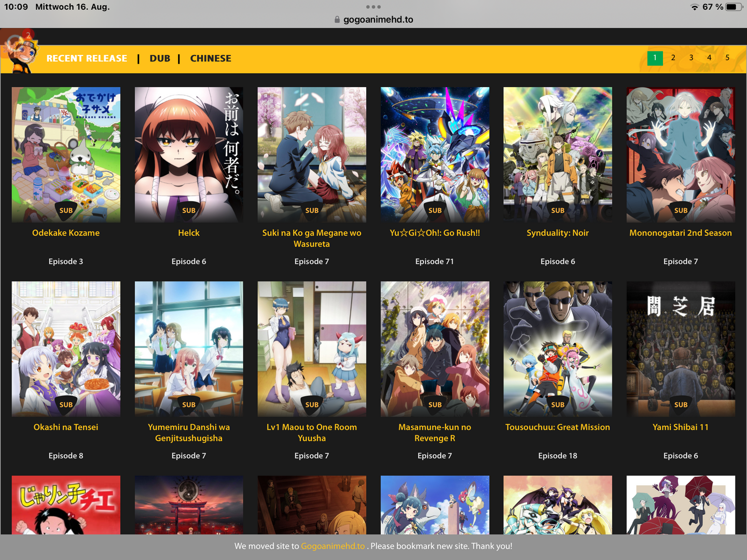
Task: Click Episode 3 under Odekake Kozame
Action: tap(66, 261)
